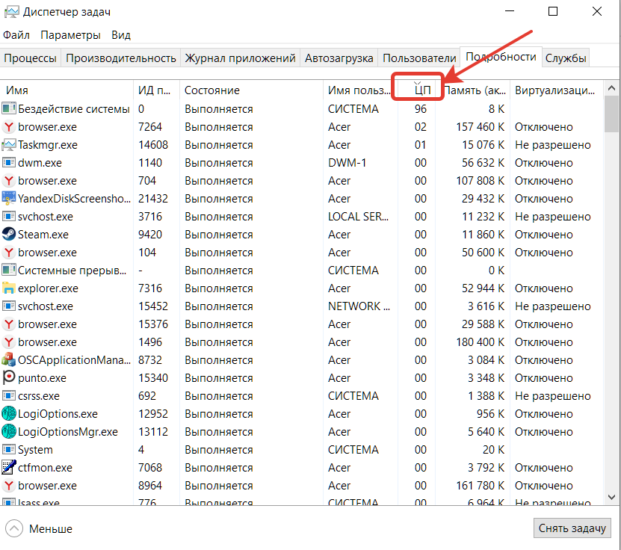Switch to the Службы tab
This screenshot has width=621, height=550.
point(566,58)
